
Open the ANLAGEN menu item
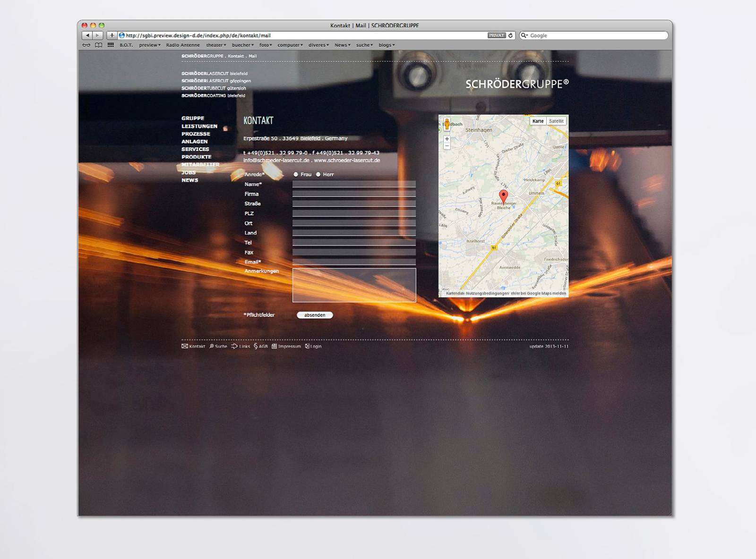[x=194, y=142]
